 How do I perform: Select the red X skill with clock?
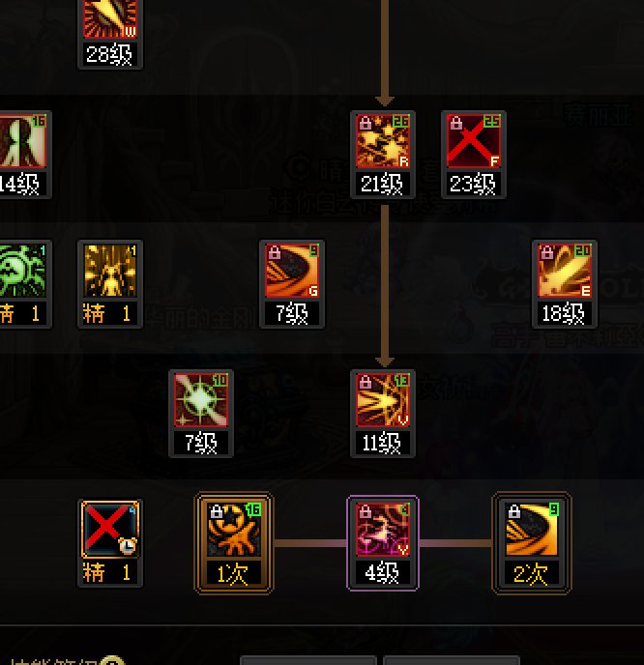pyautogui.click(x=110, y=530)
